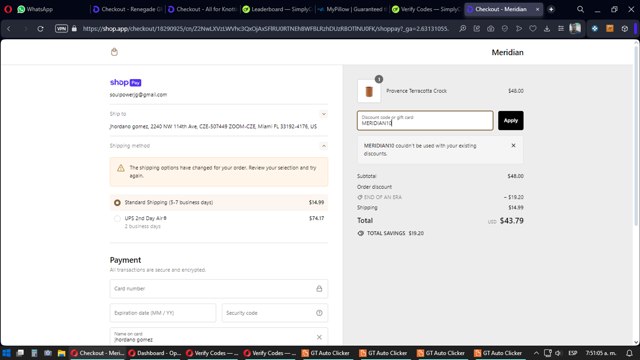
Task: Switch to the MyPillow tab
Action: coord(352,9)
